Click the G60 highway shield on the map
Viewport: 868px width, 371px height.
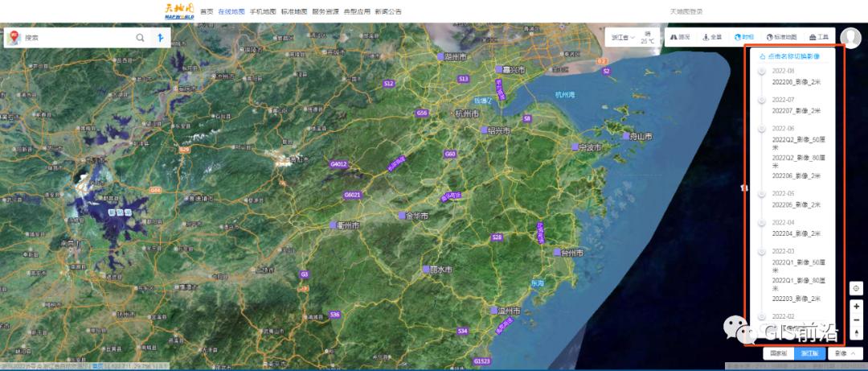pos(450,154)
